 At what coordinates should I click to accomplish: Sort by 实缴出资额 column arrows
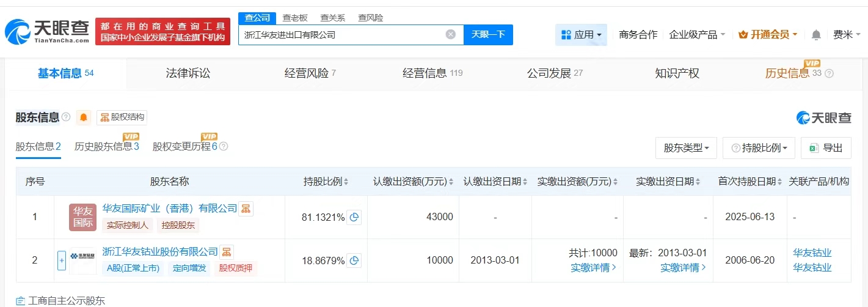pos(616,182)
